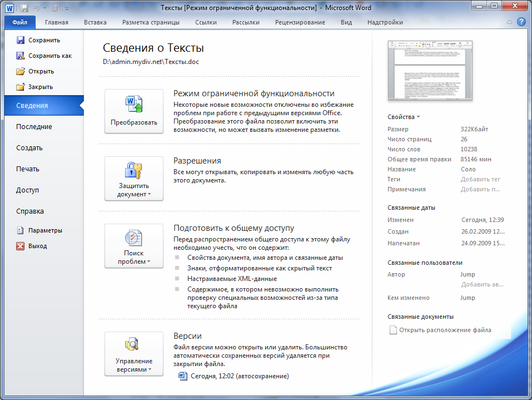
Task: Click the created date 26.02.2009
Action: pyautogui.click(x=483, y=231)
